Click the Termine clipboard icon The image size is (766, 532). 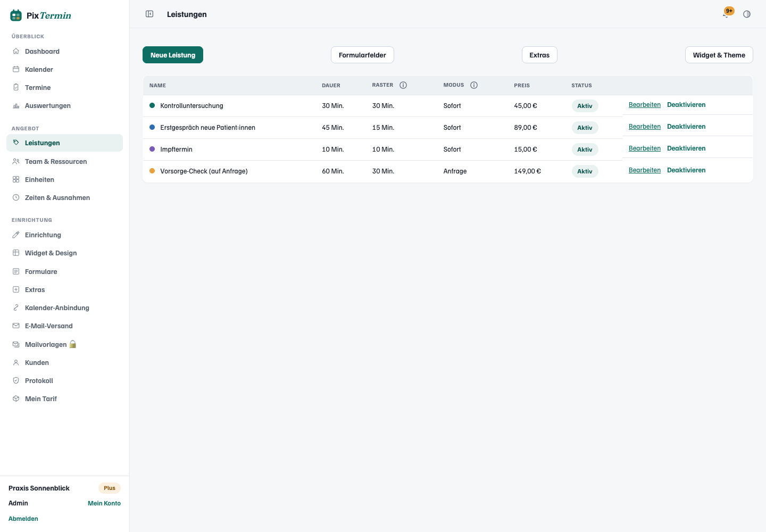pyautogui.click(x=16, y=88)
